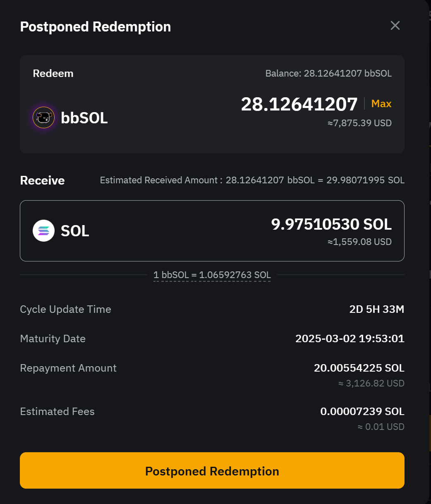Close the Postponed Redemption dialog
Screen dimensions: 431x504
395,26
